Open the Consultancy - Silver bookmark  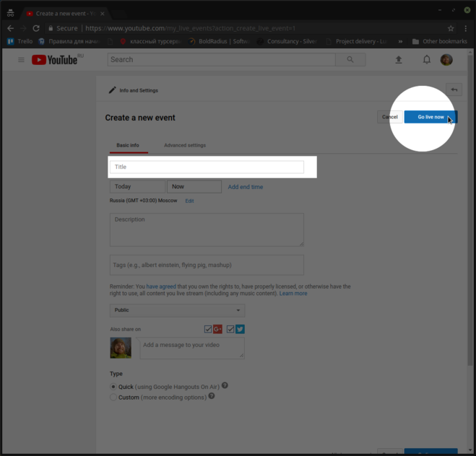click(x=287, y=41)
